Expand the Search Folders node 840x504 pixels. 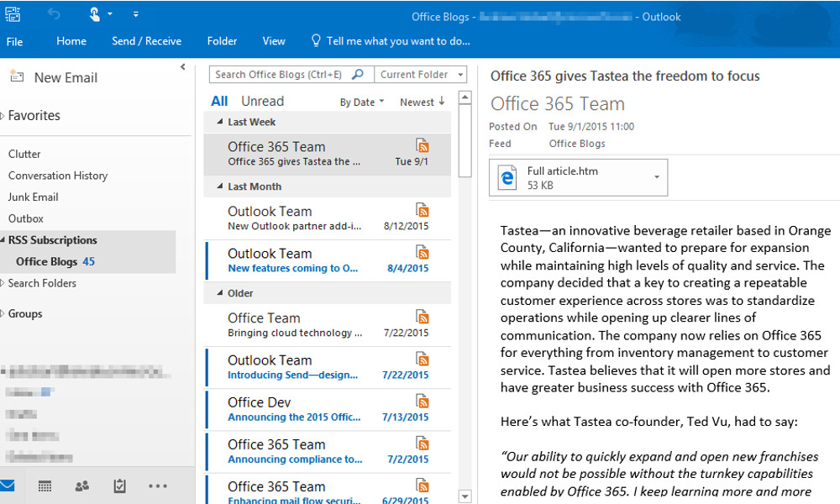[3, 283]
